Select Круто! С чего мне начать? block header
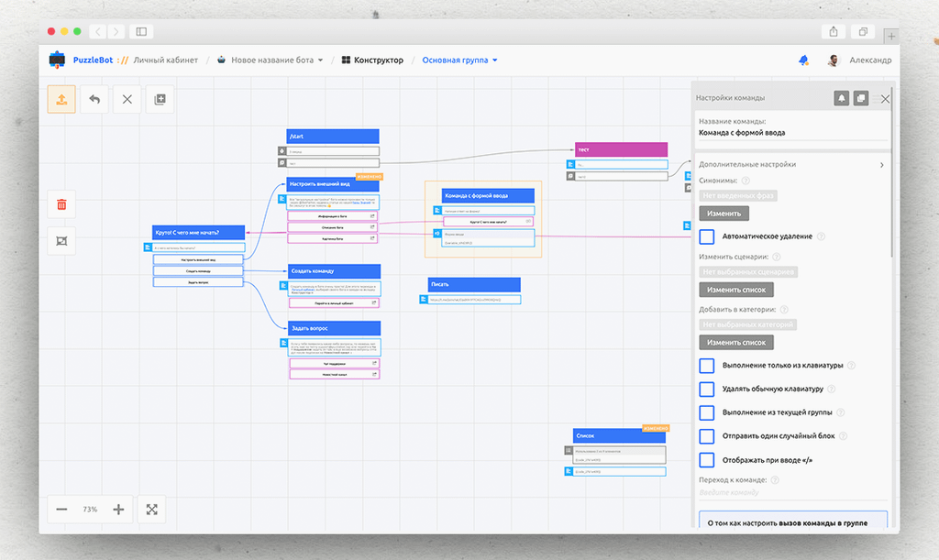 pyautogui.click(x=199, y=232)
